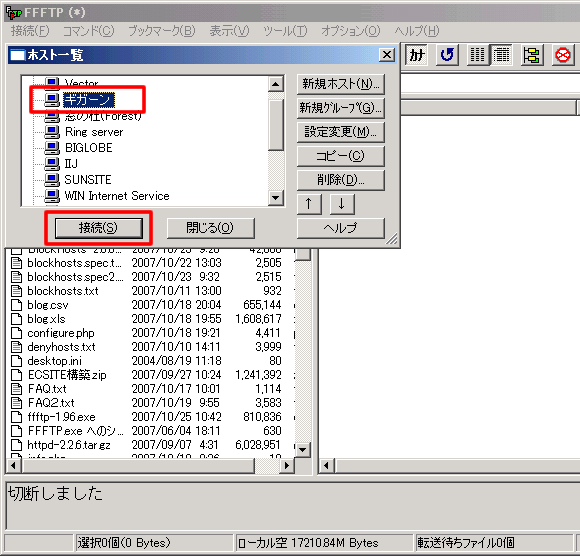Select WIN Internet Service host

click(x=117, y=196)
